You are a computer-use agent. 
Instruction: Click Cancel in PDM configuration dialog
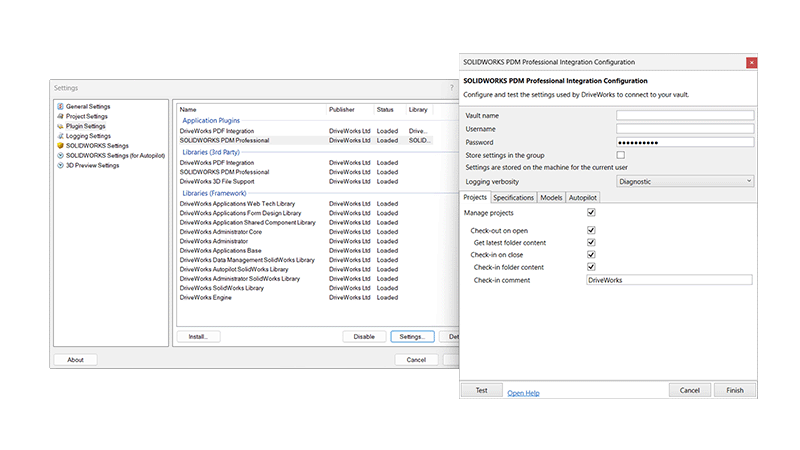(x=690, y=390)
